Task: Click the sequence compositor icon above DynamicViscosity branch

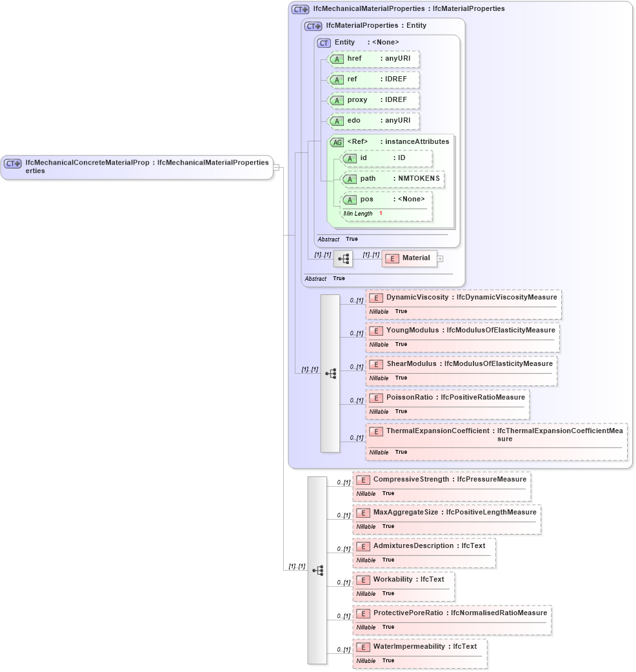Action: 332,372
